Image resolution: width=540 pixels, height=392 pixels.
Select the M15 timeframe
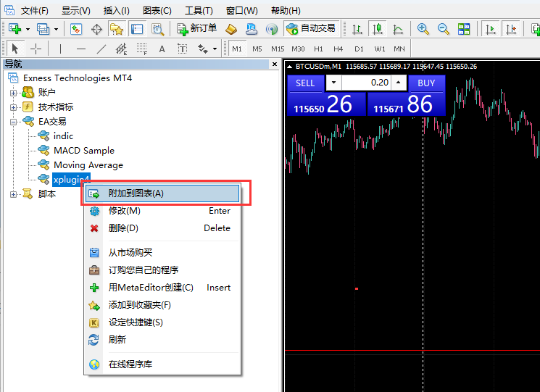click(x=278, y=49)
